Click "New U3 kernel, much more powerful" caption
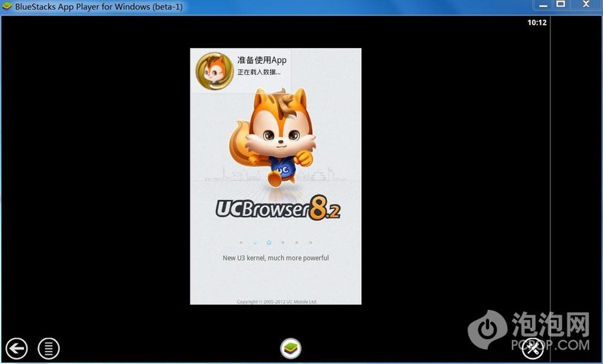Screen dimensions: 603x364 pos(276,258)
